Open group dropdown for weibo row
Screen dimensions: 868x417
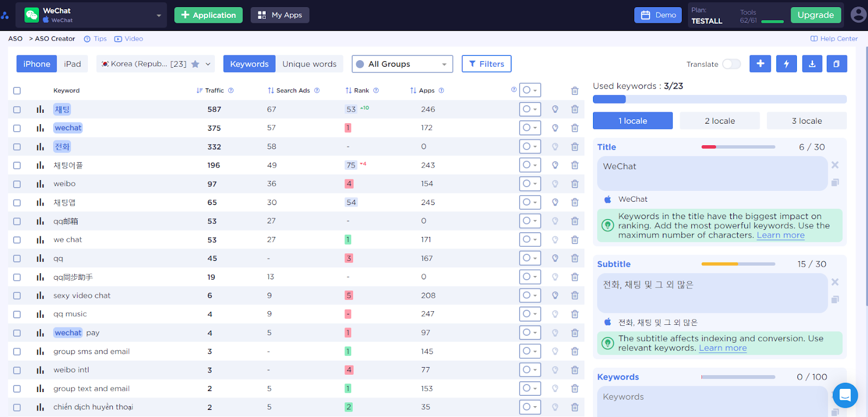[x=529, y=183]
